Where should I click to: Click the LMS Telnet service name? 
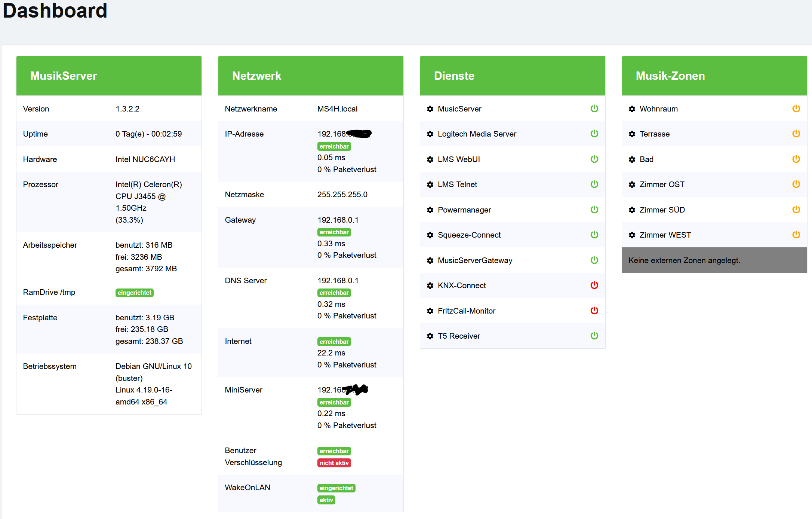coord(457,184)
